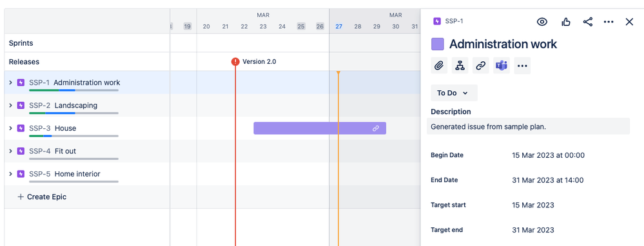
Task: Expand the SSP-3 House epic
Action: tap(11, 128)
